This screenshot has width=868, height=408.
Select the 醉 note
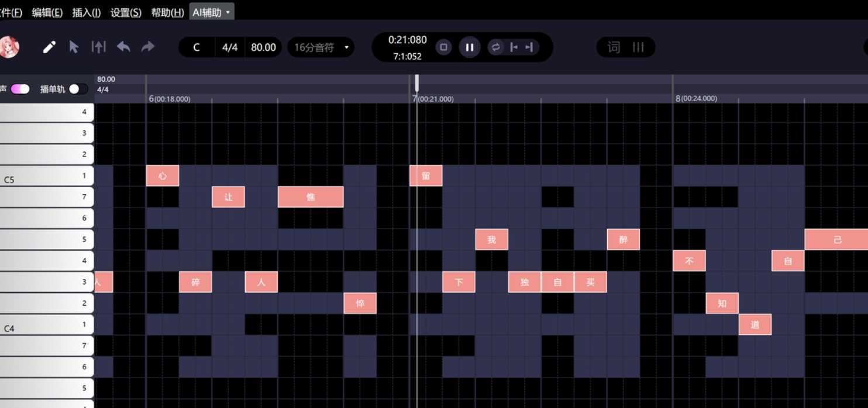tap(623, 239)
